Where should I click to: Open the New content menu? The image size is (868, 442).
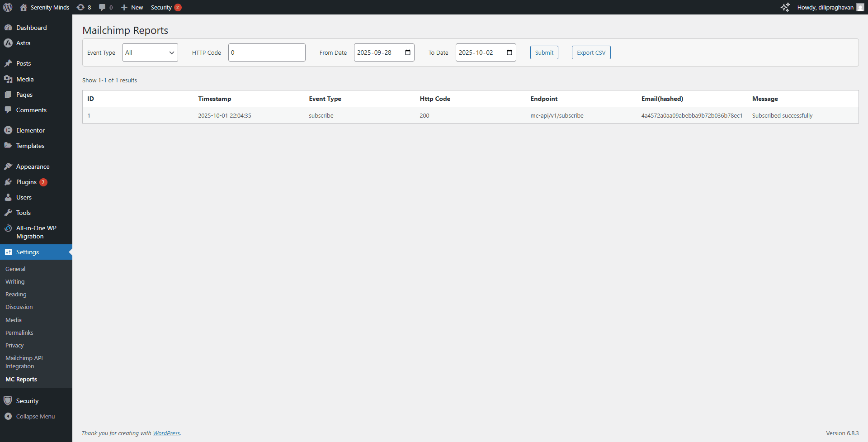pyautogui.click(x=132, y=7)
